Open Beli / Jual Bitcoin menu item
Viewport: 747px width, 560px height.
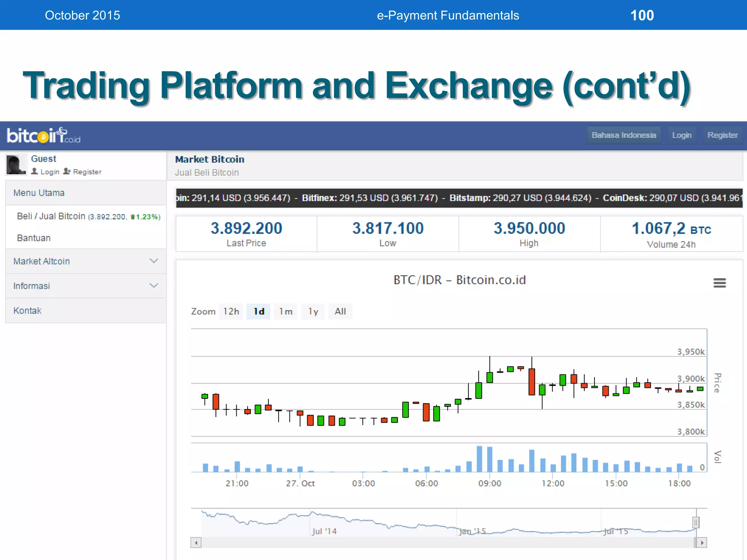[x=86, y=216]
